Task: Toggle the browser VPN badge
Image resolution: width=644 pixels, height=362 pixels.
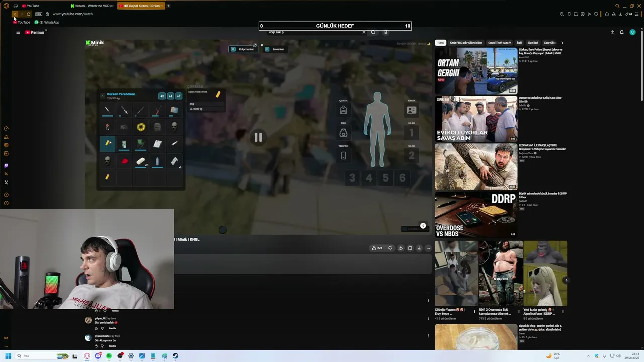Action: 38,14
